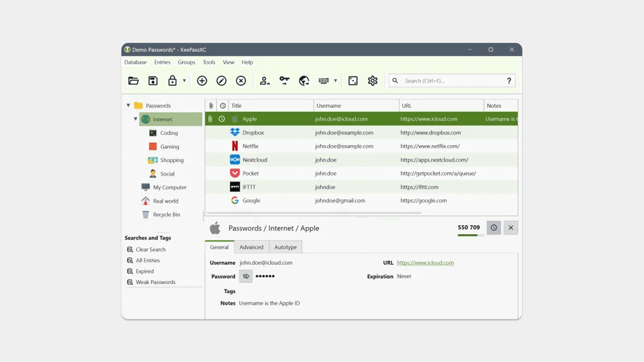The image size is (644, 362).
Task: Open password generator dice icon
Action: 353,81
